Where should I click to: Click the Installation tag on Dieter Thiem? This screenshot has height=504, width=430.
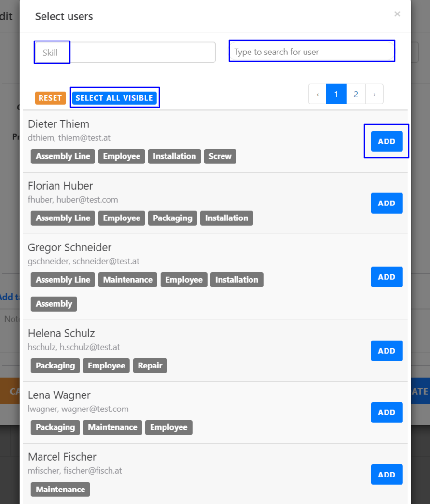174,156
